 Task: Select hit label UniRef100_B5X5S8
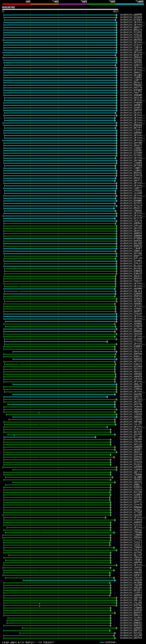click(x=131, y=40)
